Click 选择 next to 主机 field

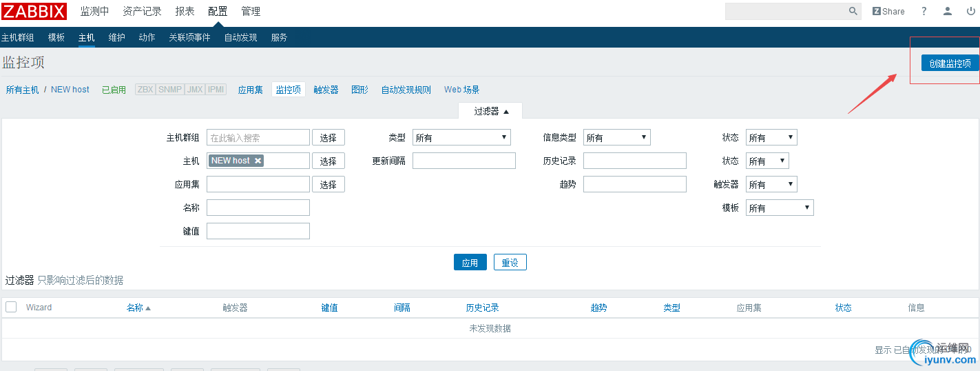point(329,161)
